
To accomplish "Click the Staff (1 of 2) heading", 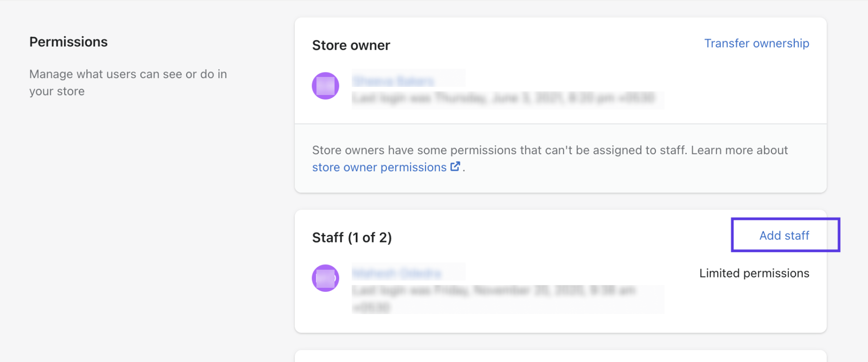I will (352, 238).
